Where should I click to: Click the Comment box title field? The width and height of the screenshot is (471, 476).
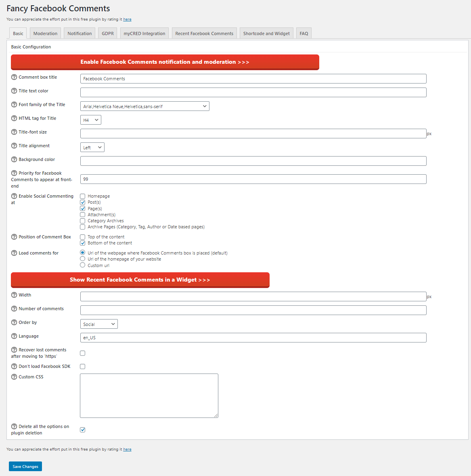tap(253, 79)
